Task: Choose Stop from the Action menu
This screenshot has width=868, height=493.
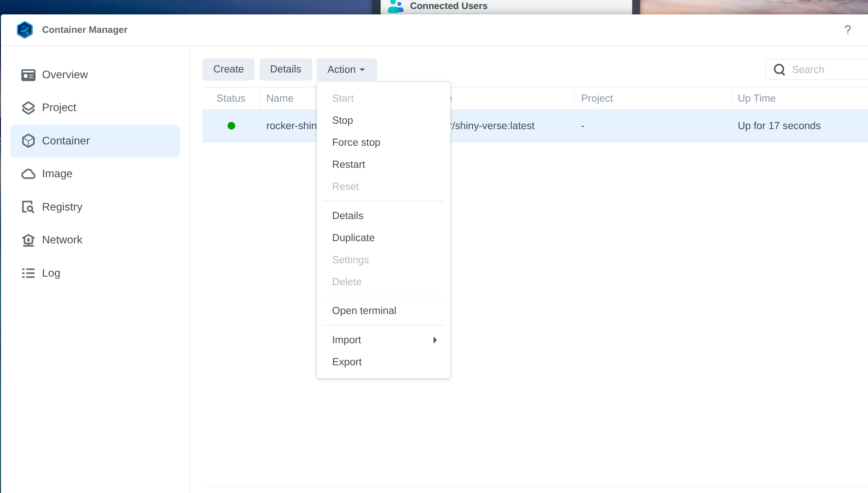Action: [342, 121]
